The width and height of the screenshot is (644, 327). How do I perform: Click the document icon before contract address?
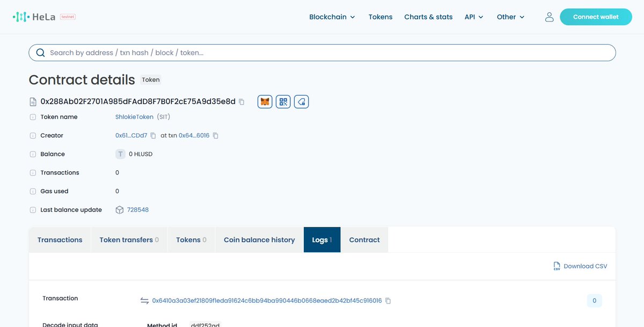[x=33, y=101]
